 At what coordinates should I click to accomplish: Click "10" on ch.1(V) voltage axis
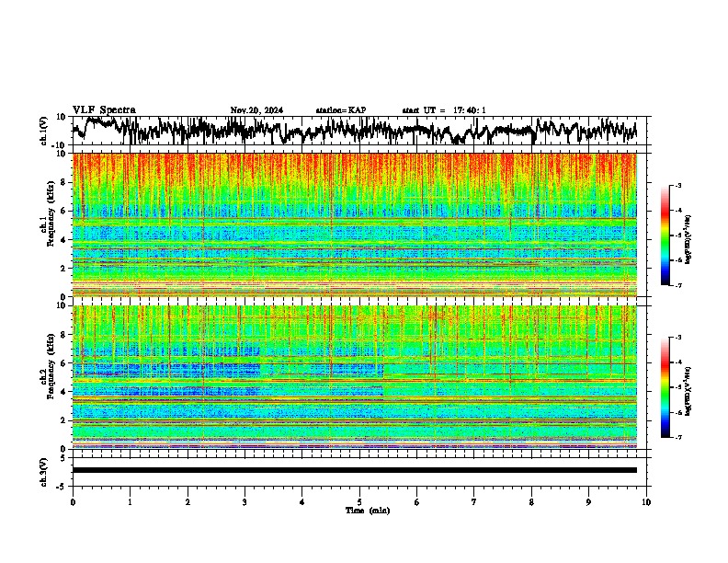tap(62, 117)
